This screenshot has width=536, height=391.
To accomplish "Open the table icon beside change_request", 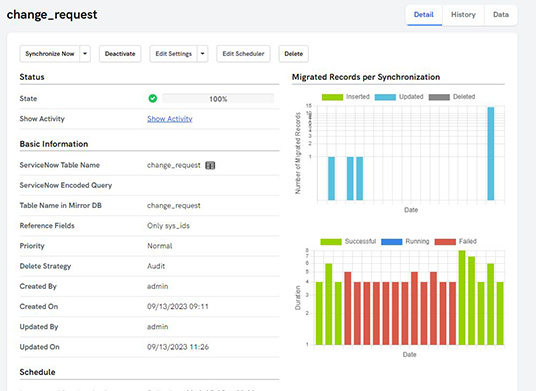I will point(210,165).
